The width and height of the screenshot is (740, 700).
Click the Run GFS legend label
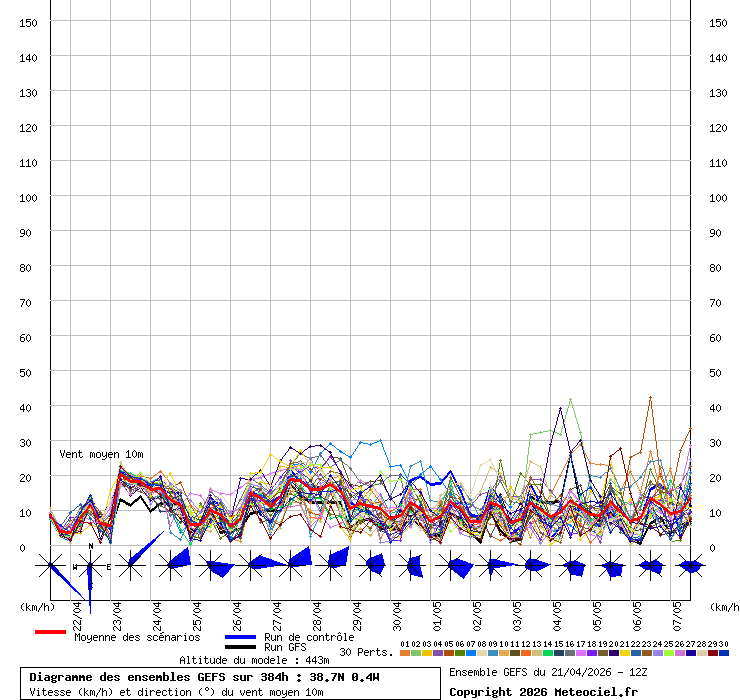click(285, 647)
